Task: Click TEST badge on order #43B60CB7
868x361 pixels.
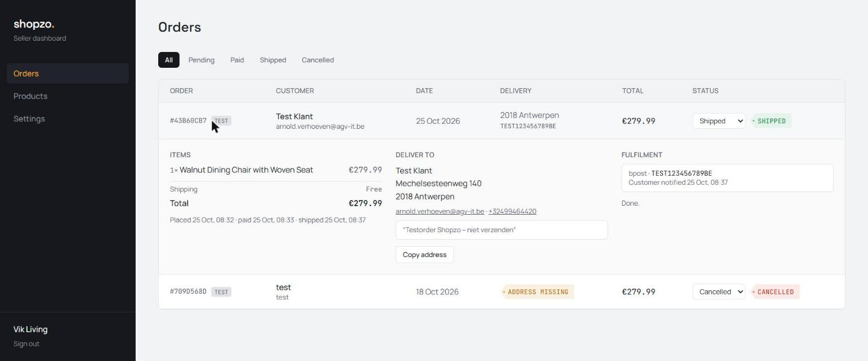Action: 222,121
